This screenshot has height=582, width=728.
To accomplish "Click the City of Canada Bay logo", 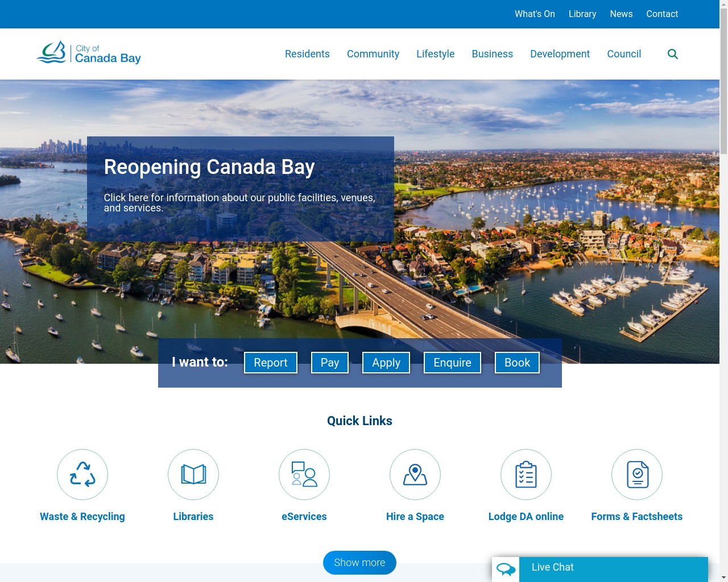I will (x=88, y=53).
